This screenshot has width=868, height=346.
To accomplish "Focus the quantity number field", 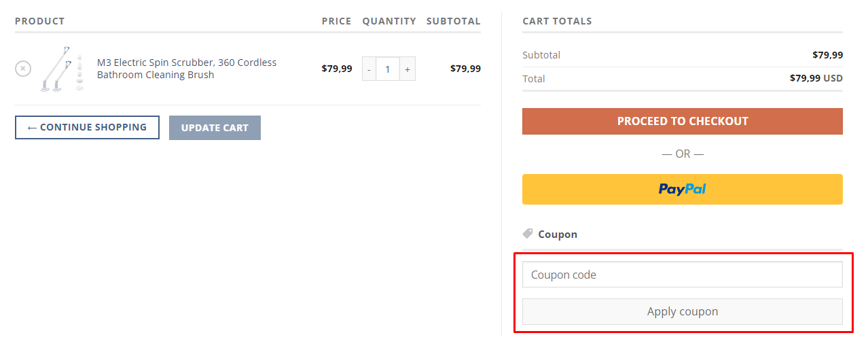I will point(388,69).
